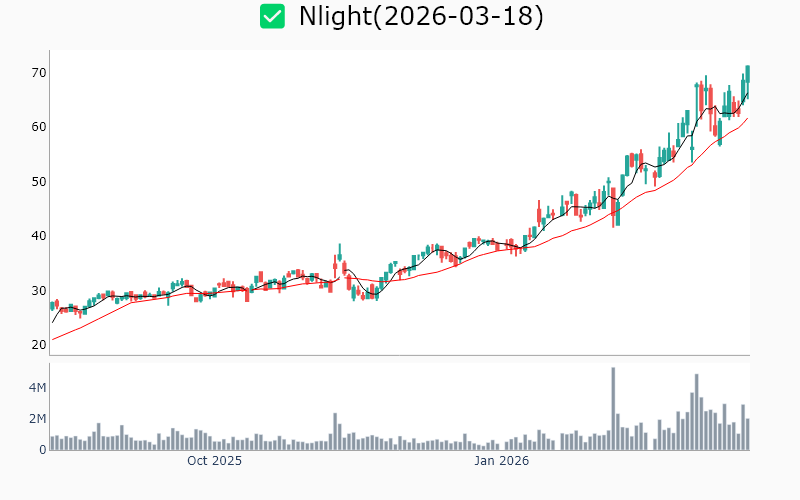Viewport: 800px width, 500px height.
Task: Click the 50 price axis label
Action: pyautogui.click(x=38, y=182)
